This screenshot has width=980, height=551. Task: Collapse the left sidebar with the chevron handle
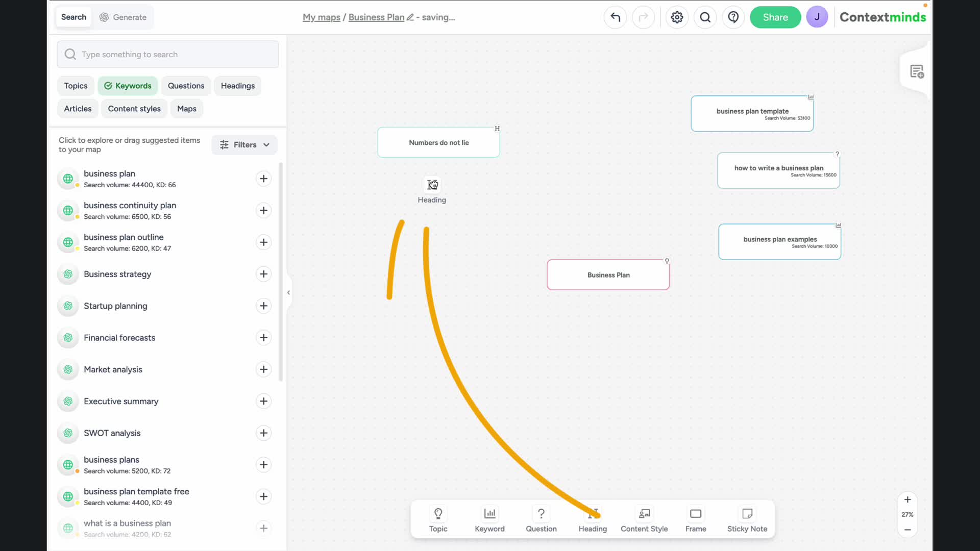288,292
